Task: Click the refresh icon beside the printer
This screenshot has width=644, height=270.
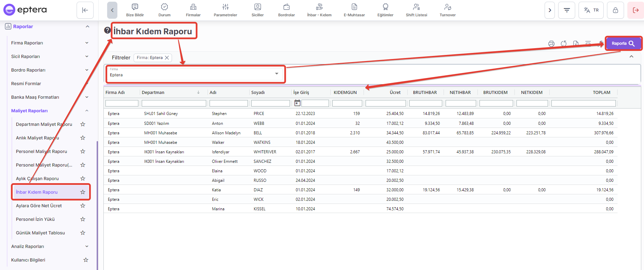Action: [564, 44]
